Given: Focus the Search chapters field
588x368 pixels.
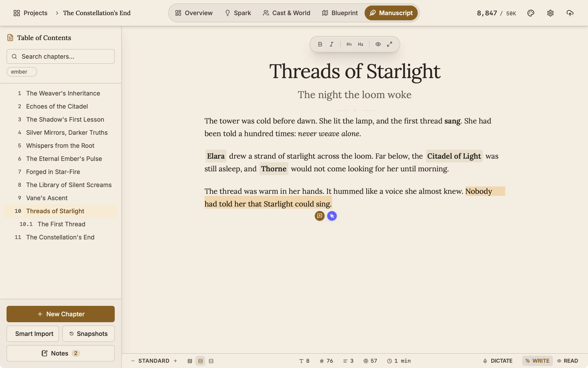Looking at the screenshot, I should click(x=60, y=56).
